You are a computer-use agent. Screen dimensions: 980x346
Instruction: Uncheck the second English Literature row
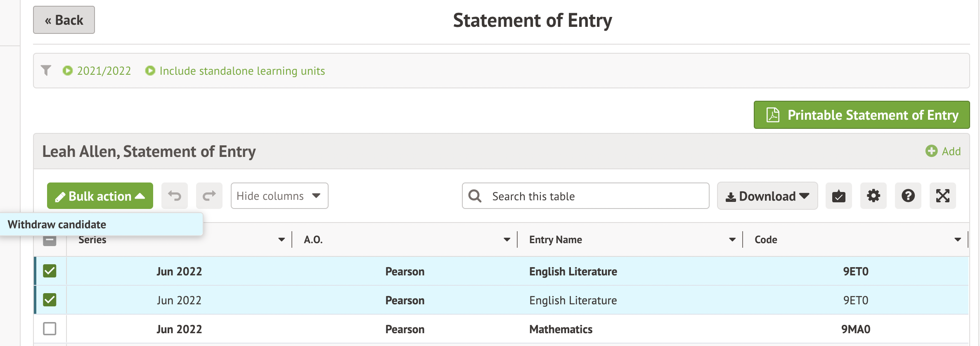point(50,300)
